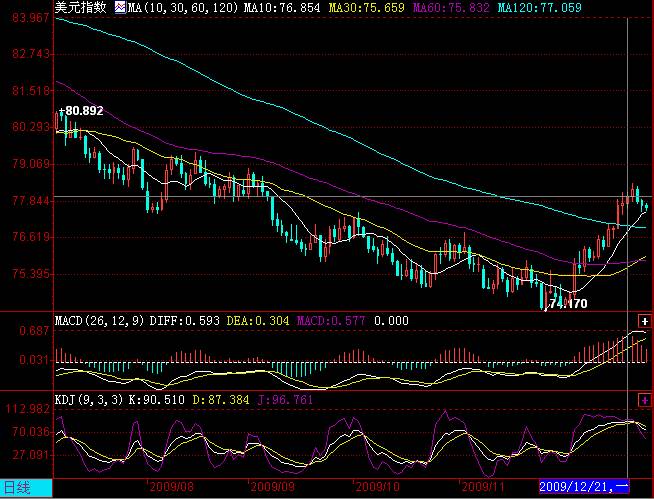The width and height of the screenshot is (654, 499).
Task: Click the 74.170 low price marker
Action: pos(568,303)
